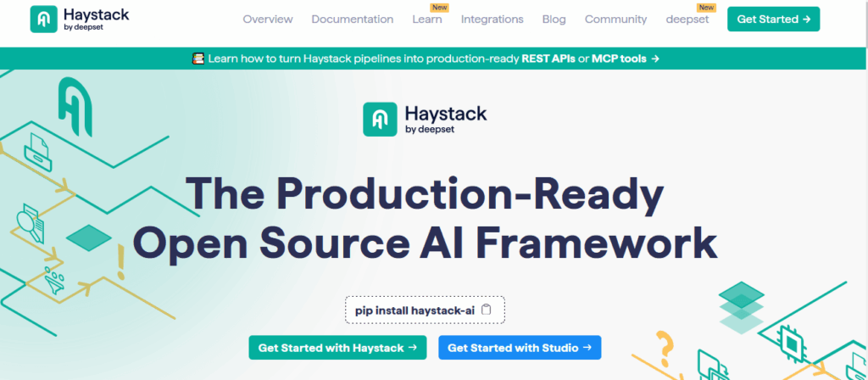The width and height of the screenshot is (868, 380).
Task: Click the Get Started header button
Action: pos(773,20)
